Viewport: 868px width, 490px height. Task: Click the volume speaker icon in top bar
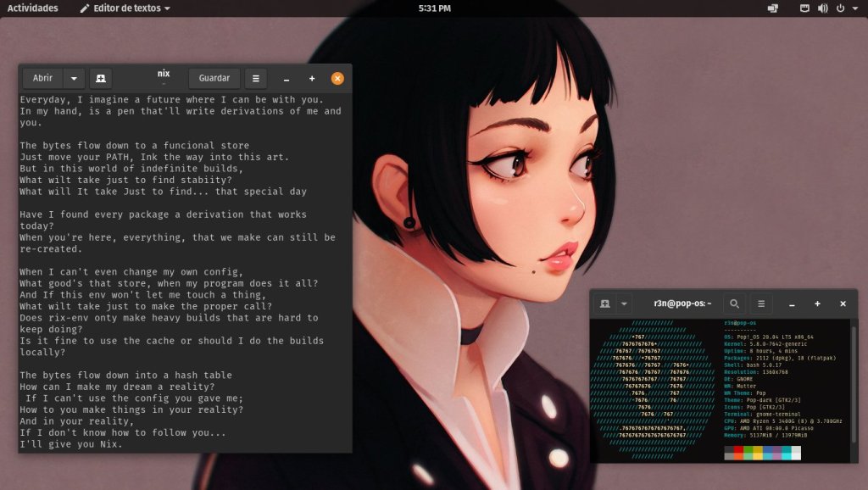click(x=822, y=8)
